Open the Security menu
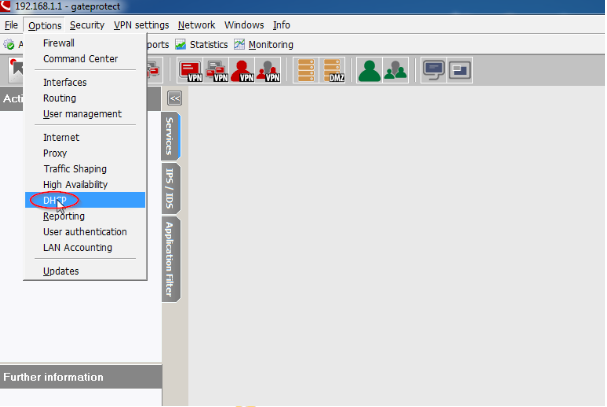 (x=87, y=24)
